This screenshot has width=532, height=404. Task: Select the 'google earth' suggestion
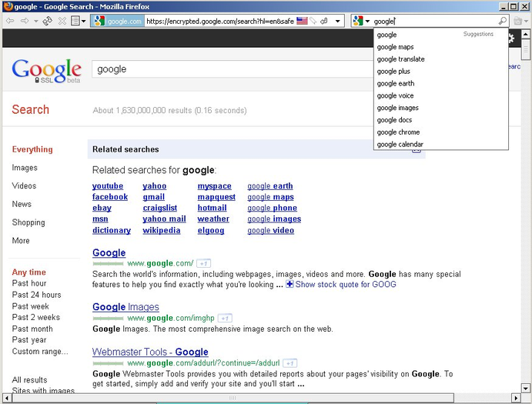pos(440,83)
